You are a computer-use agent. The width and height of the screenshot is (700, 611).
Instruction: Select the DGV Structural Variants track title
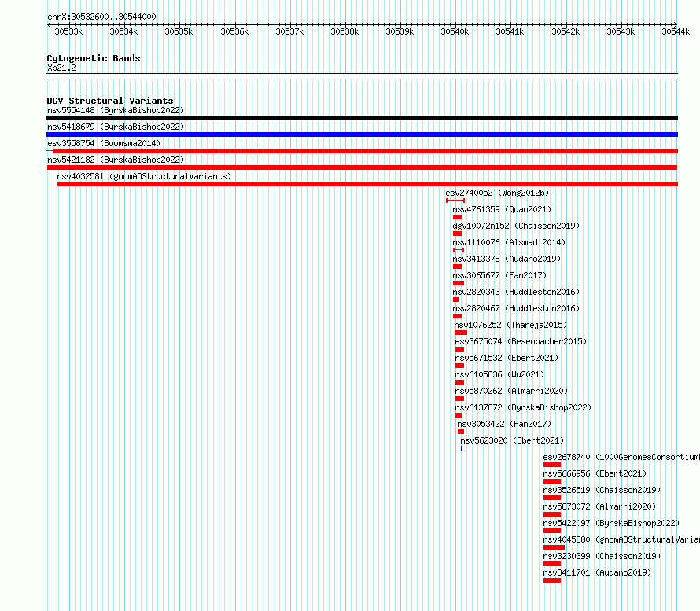110,101
